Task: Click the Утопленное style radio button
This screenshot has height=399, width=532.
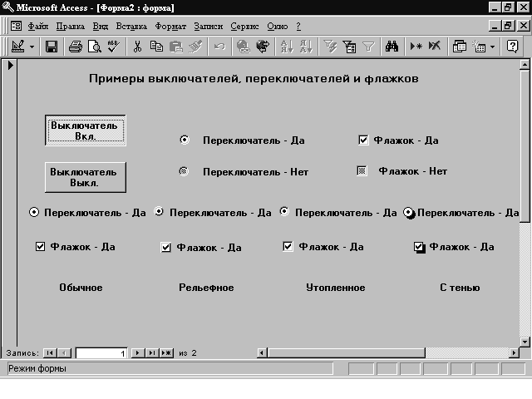Action: [x=284, y=211]
